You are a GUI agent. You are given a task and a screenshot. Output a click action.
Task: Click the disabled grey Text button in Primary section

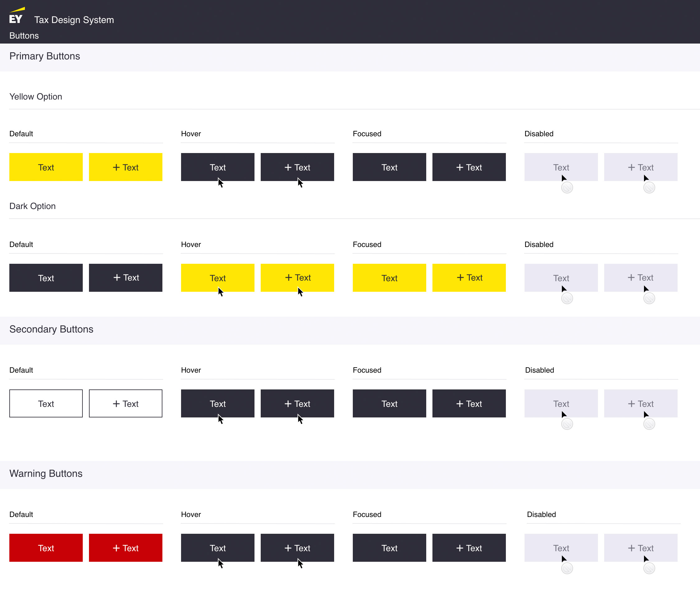pyautogui.click(x=561, y=167)
